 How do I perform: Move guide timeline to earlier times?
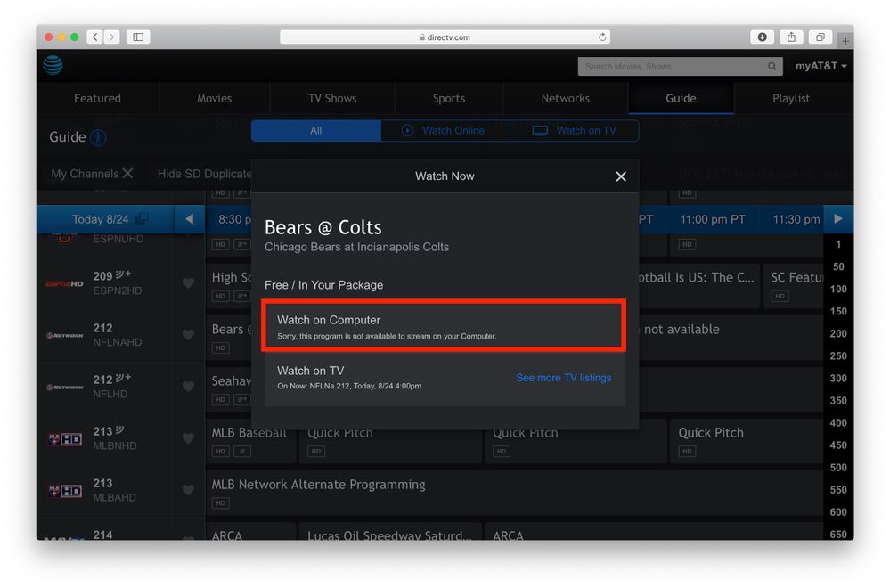(x=189, y=219)
